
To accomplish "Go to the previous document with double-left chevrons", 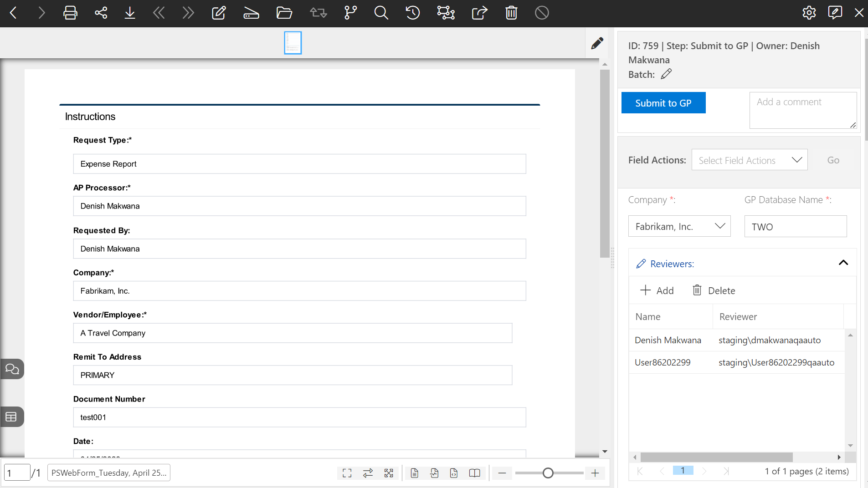I will (159, 13).
